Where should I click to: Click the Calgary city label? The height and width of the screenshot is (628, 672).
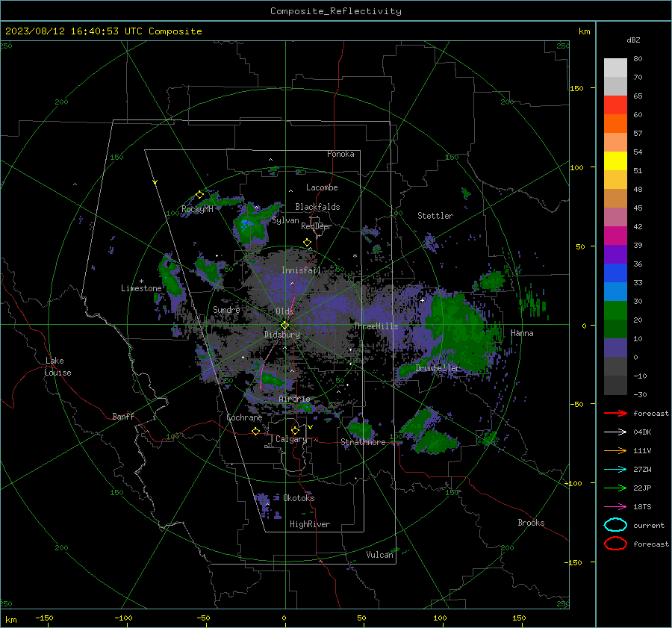(291, 439)
